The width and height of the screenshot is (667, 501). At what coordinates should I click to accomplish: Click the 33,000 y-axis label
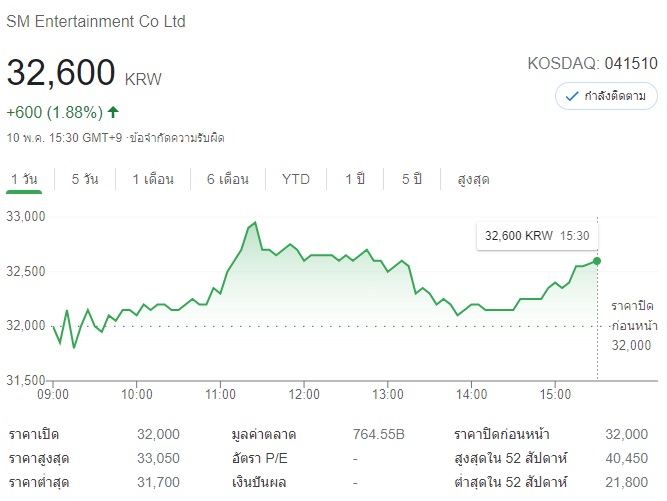click(26, 216)
